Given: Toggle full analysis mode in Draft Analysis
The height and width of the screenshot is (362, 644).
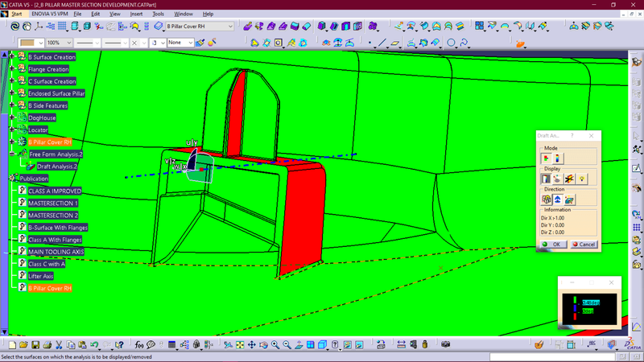Looking at the screenshot, I should 557,158.
